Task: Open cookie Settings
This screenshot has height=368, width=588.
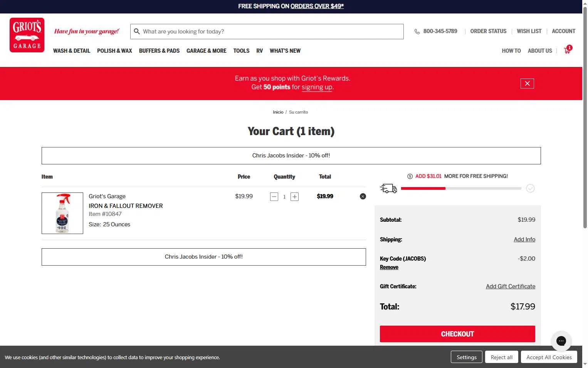Action: (467, 357)
